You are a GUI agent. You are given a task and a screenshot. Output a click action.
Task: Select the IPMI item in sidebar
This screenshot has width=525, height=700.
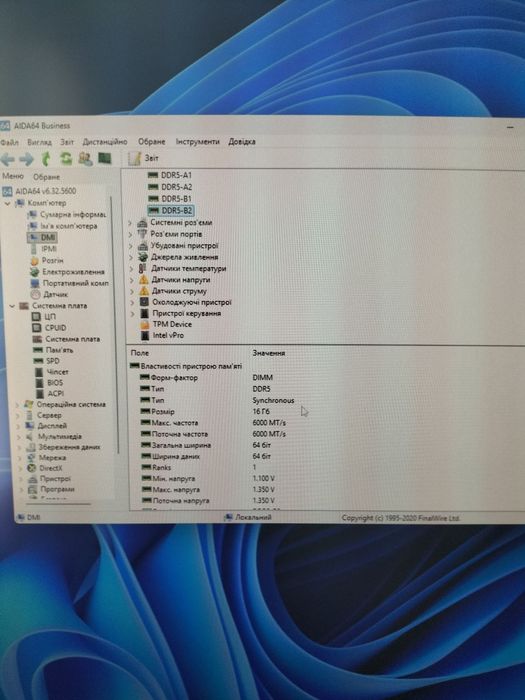pyautogui.click(x=43, y=249)
